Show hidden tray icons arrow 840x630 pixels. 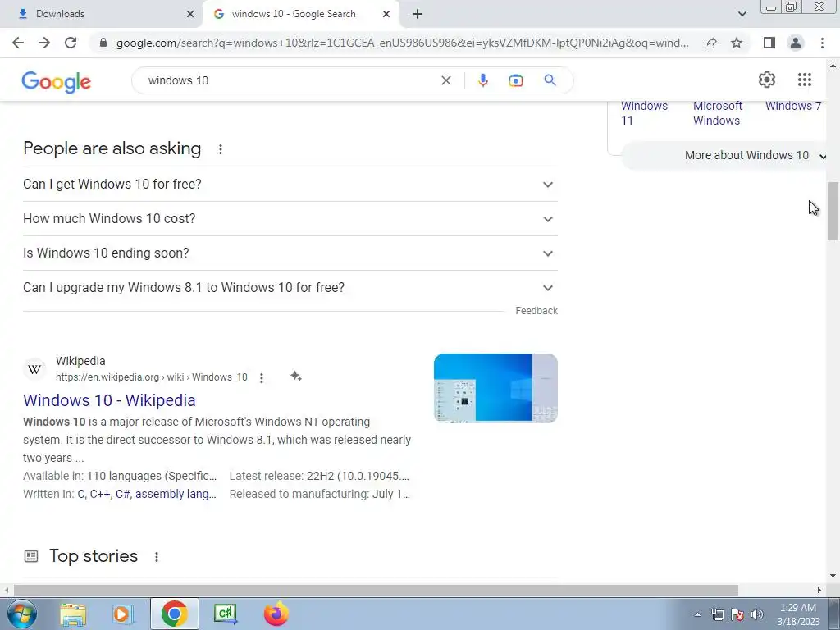click(x=697, y=614)
